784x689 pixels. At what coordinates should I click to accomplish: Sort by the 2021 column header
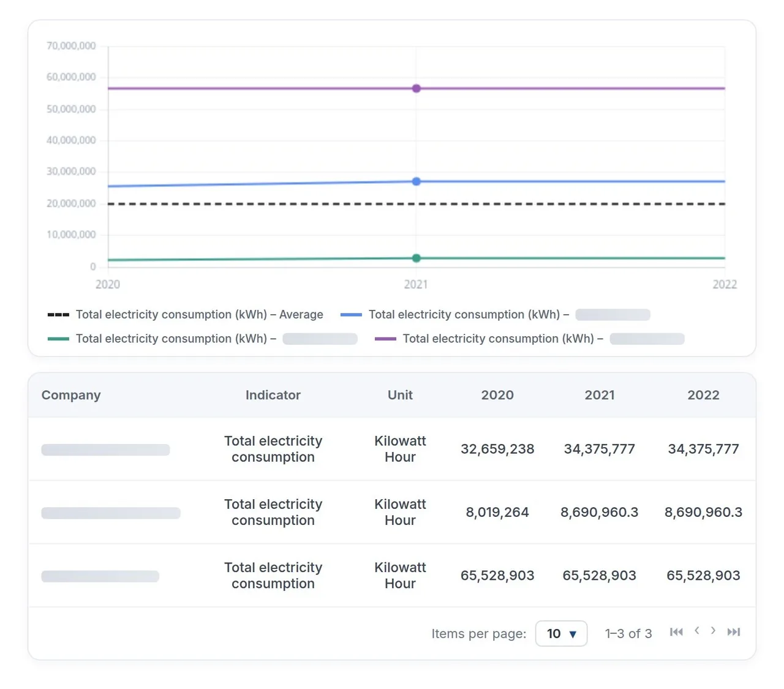pos(600,396)
